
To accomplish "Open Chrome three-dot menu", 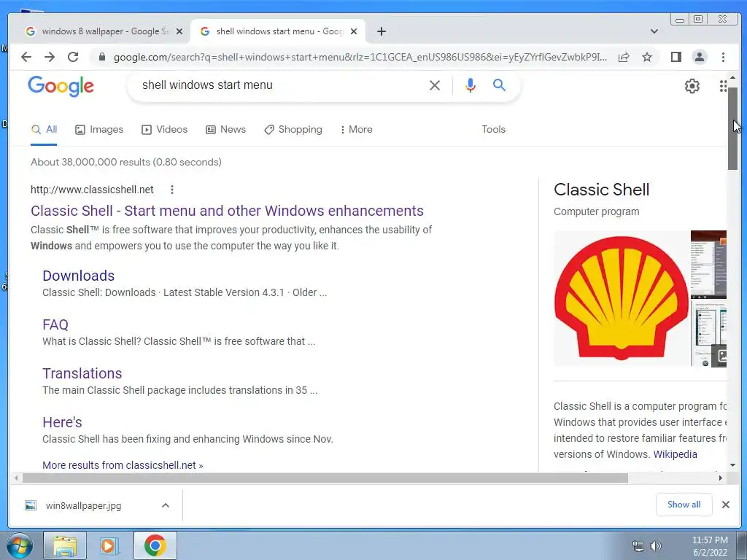I will tap(723, 57).
